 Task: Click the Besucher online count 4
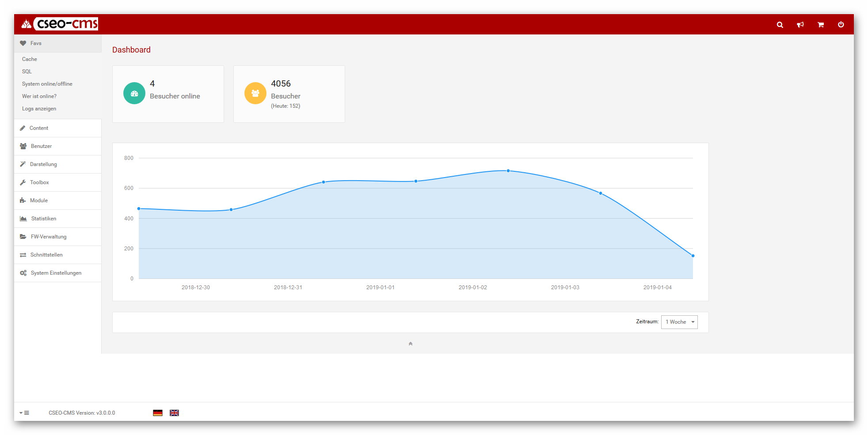(152, 83)
